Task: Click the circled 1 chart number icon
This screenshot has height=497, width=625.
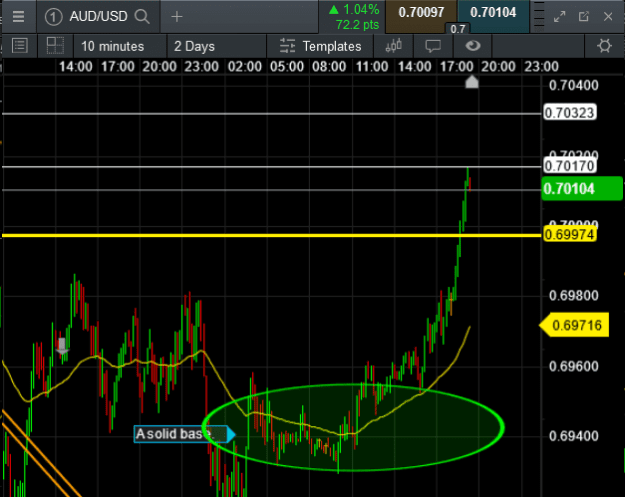Action: (53, 17)
